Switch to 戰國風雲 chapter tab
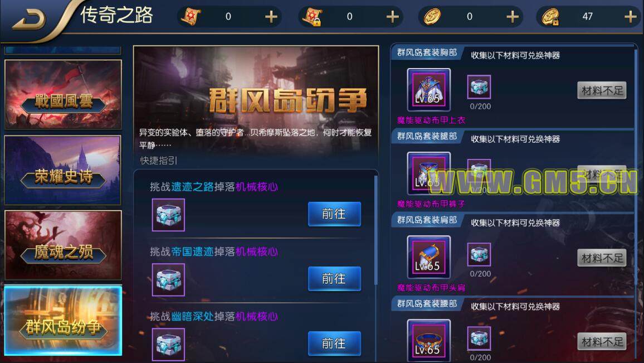Image resolution: width=644 pixels, height=363 pixels. coord(63,94)
